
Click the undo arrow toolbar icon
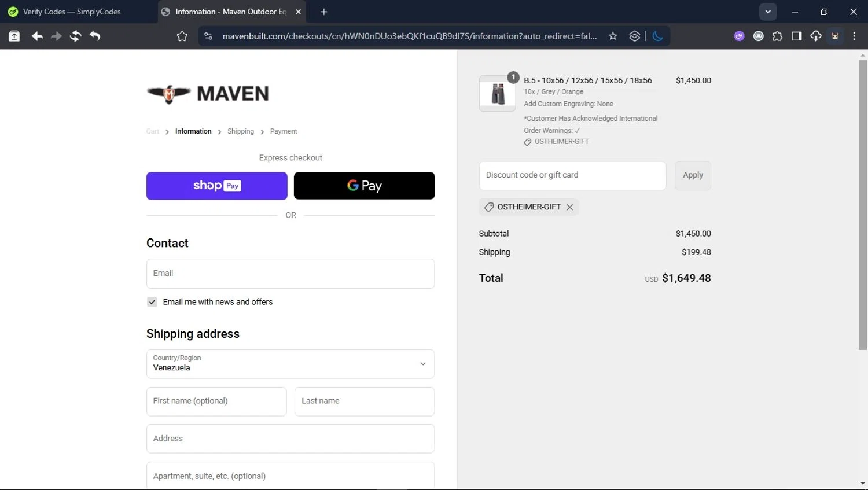click(x=95, y=36)
